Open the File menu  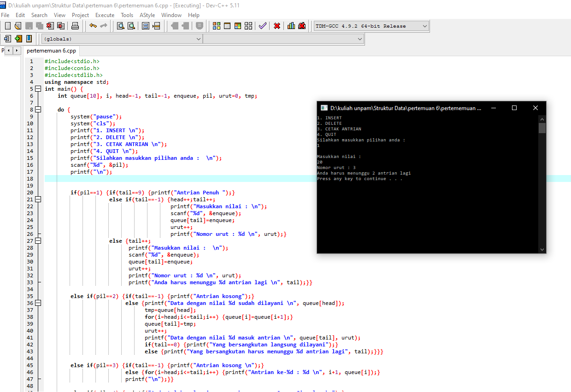coord(5,15)
